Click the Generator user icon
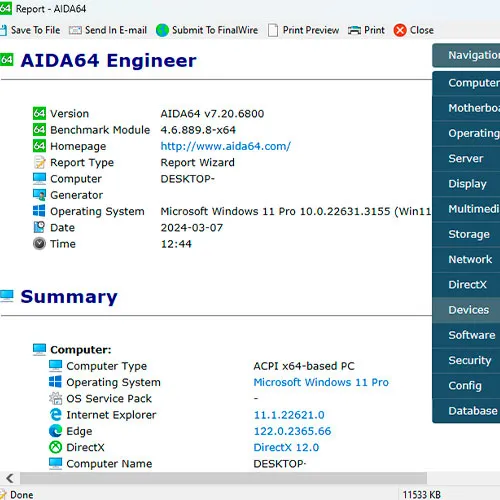500x500 pixels. (x=39, y=195)
